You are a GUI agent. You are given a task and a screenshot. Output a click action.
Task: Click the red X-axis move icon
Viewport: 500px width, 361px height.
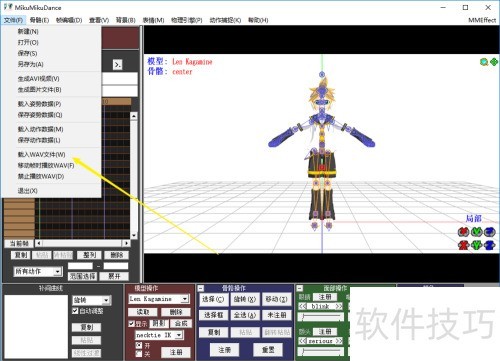(x=463, y=245)
